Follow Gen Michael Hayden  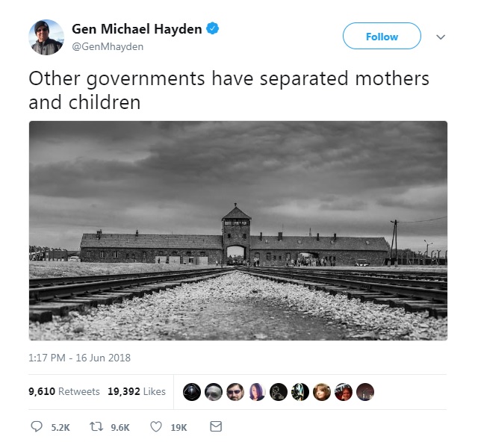[382, 36]
